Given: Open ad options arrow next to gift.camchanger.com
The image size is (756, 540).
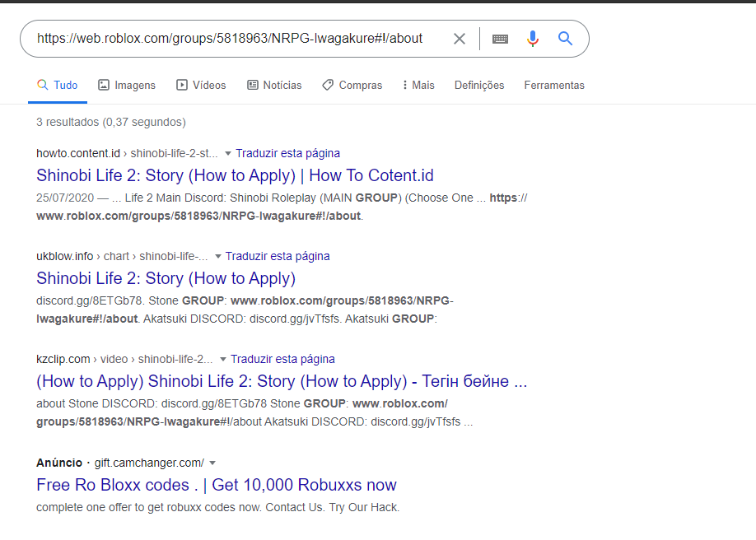Looking at the screenshot, I should [212, 463].
